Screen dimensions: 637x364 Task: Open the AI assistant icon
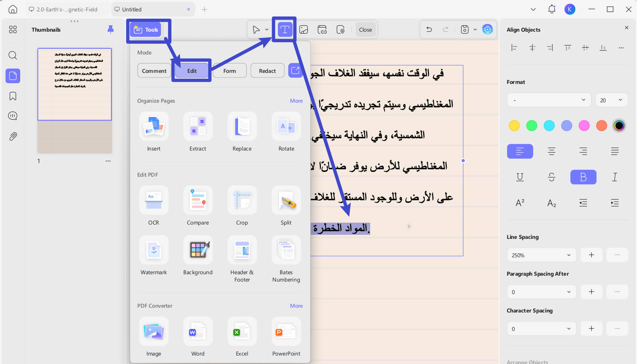pos(488,29)
